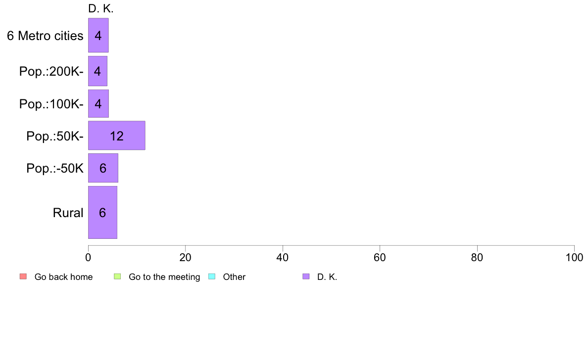Click the Go back home legend label
The width and height of the screenshot is (588, 364).
tap(63, 277)
